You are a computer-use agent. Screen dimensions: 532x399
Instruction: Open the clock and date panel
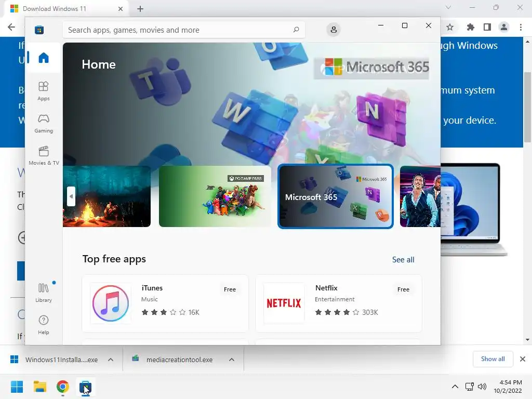[508, 387]
